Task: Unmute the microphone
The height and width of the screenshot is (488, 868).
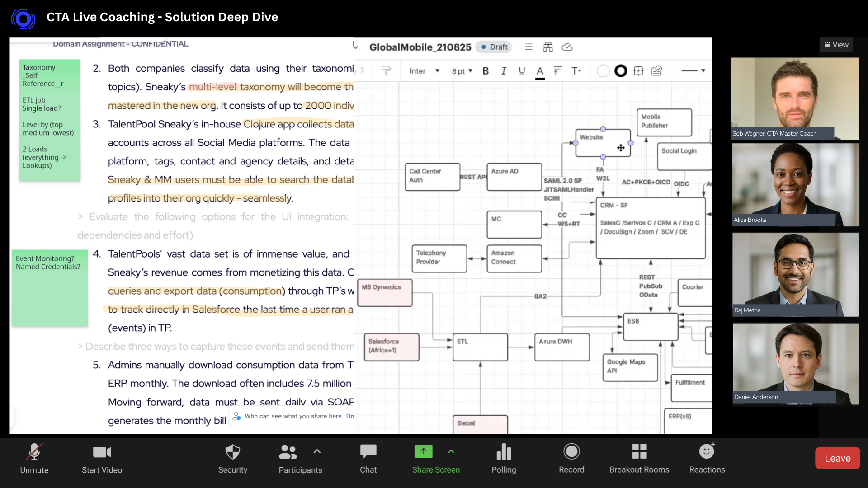Action: (x=34, y=458)
